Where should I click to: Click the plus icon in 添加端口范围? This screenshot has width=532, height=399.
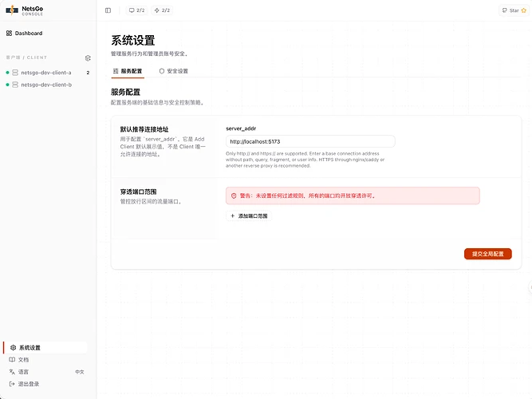click(x=233, y=216)
